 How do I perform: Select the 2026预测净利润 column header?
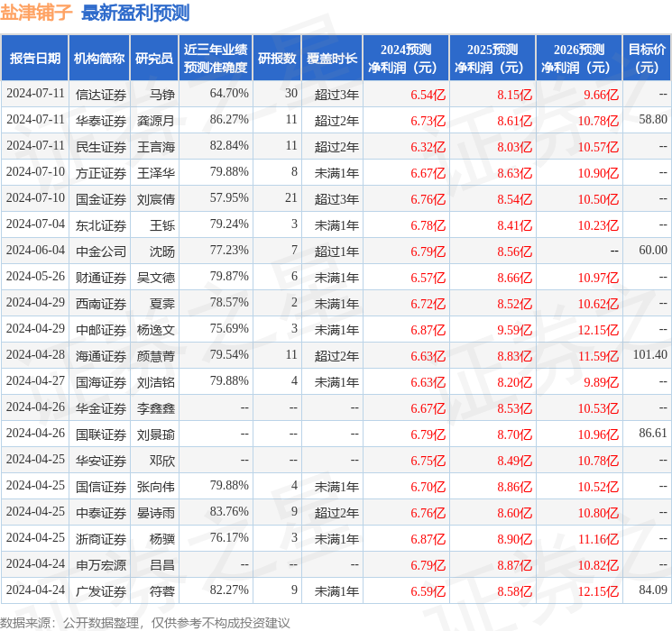coord(579,59)
